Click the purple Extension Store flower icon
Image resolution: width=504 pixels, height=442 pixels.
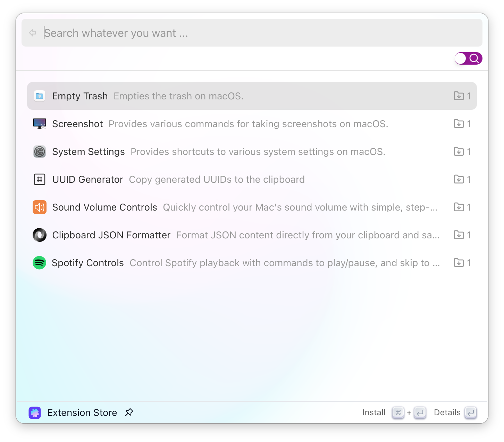pos(35,412)
